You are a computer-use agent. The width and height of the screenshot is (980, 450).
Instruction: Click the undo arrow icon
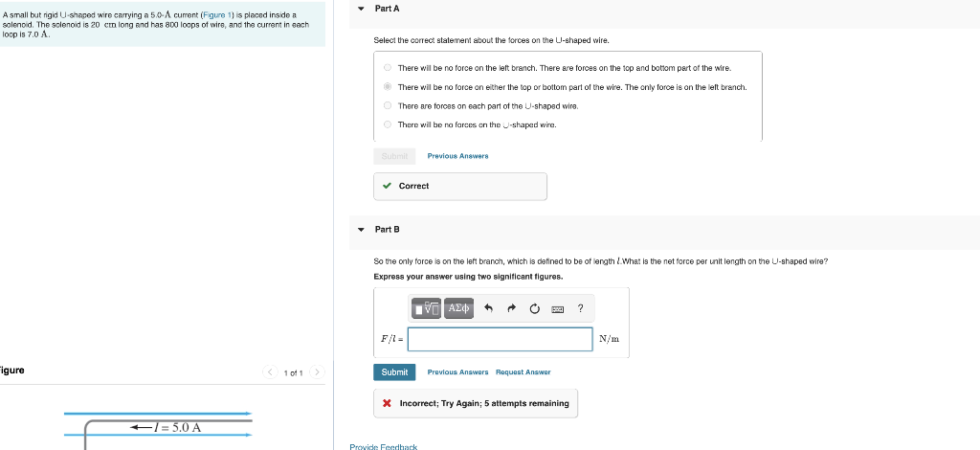[x=489, y=308]
